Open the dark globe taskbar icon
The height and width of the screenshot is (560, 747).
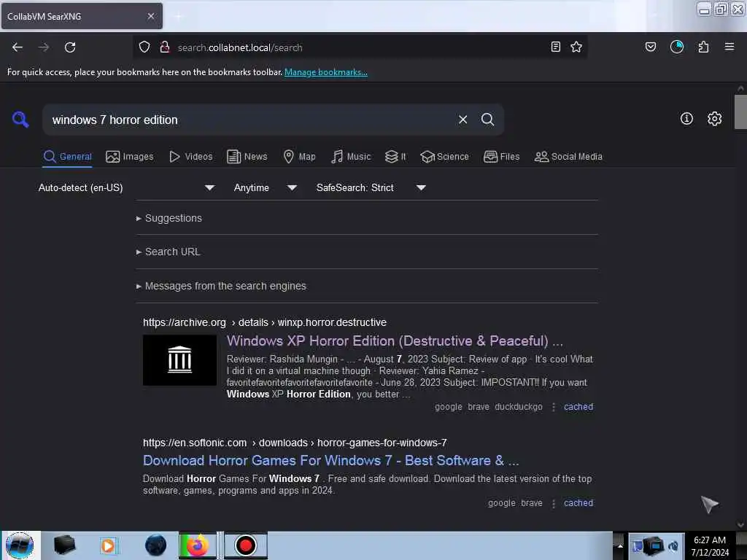pyautogui.click(x=156, y=545)
